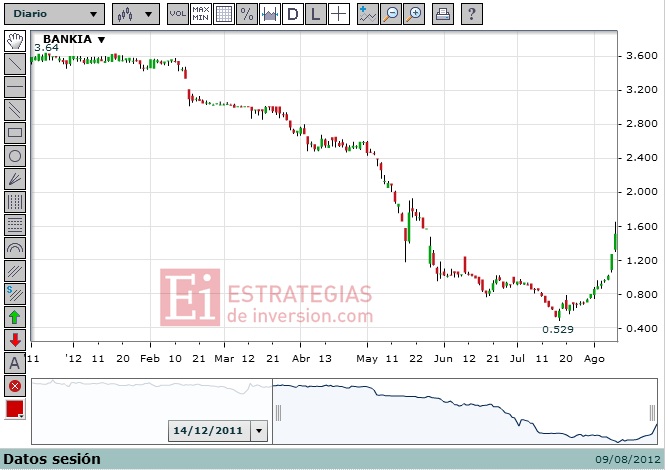670x470 pixels.
Task: Toggle the MAX MIN markers button
Action: [x=200, y=14]
